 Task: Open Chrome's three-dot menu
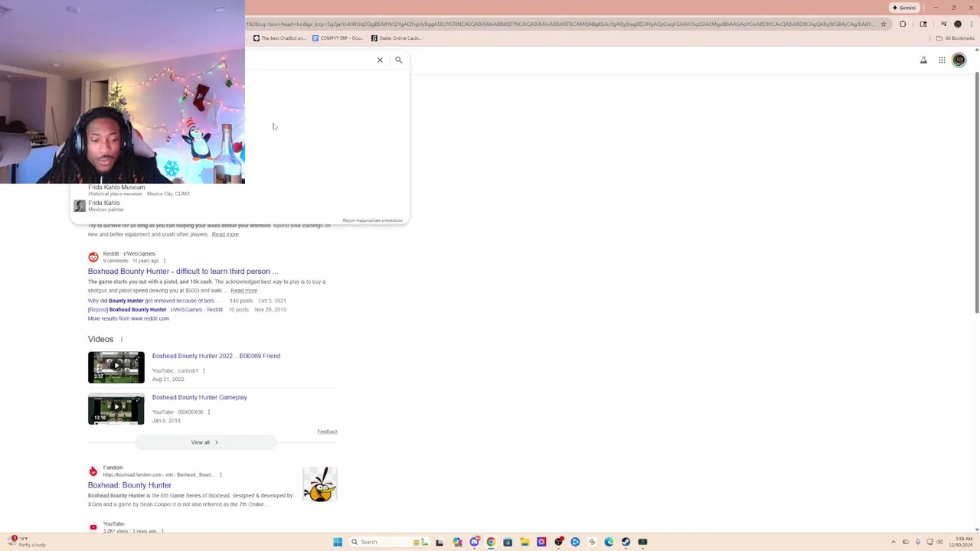[972, 24]
